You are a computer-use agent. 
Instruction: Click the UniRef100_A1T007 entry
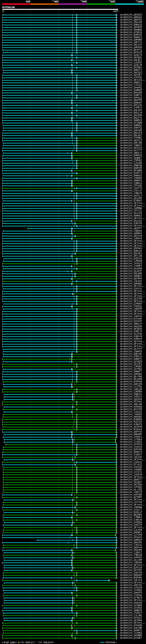pos(131,349)
